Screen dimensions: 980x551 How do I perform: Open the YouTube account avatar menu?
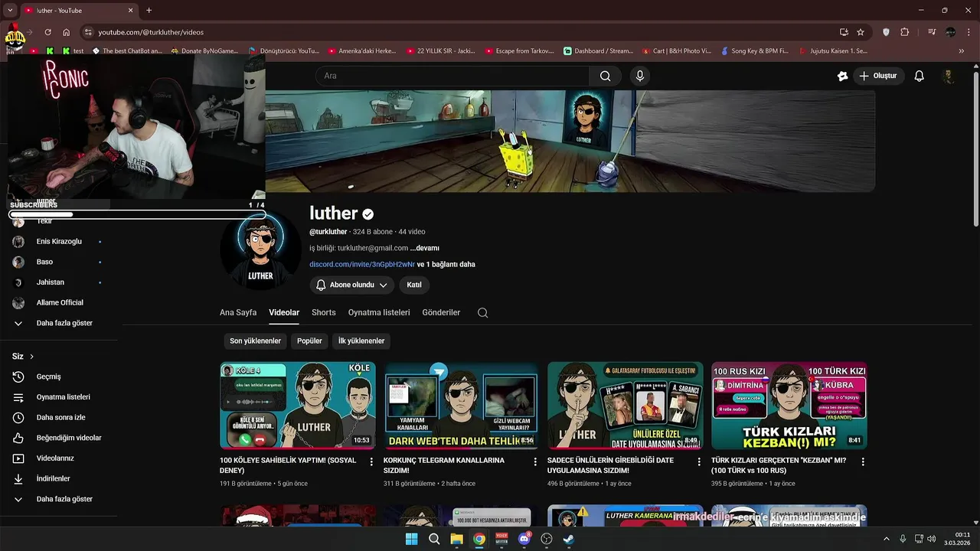tap(949, 76)
